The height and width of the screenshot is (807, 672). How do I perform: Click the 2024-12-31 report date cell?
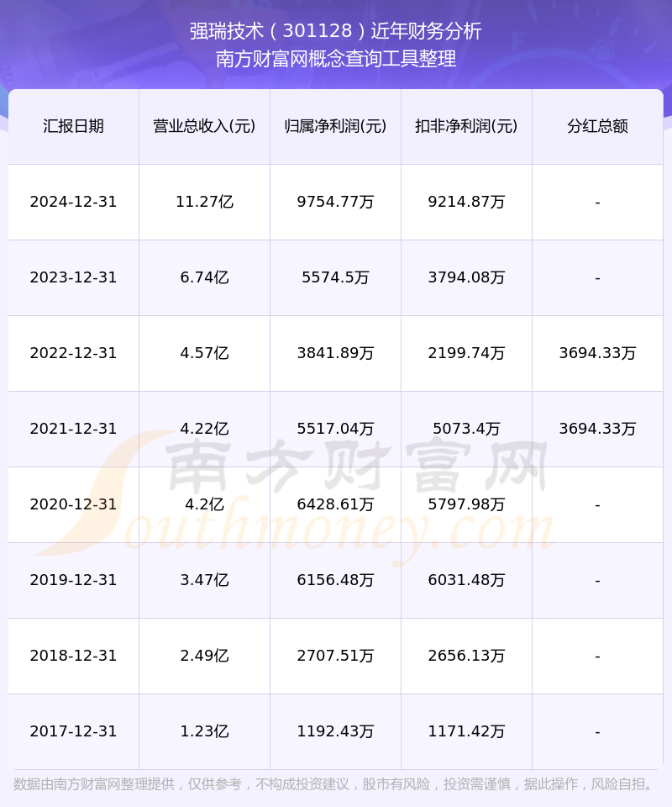(74, 202)
